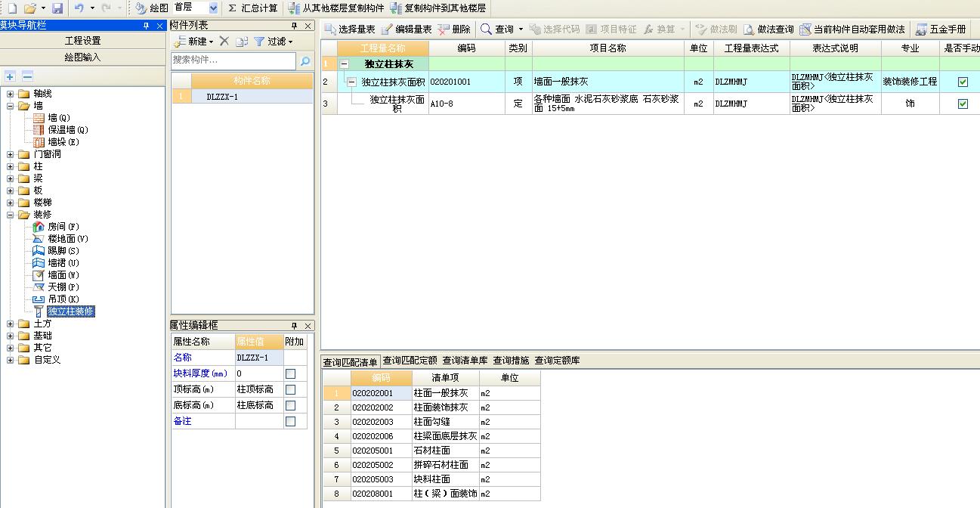Viewport: 980px width, 508px height.
Task: Toggle 附加 checkbox for 底标高(m)
Action: click(290, 405)
